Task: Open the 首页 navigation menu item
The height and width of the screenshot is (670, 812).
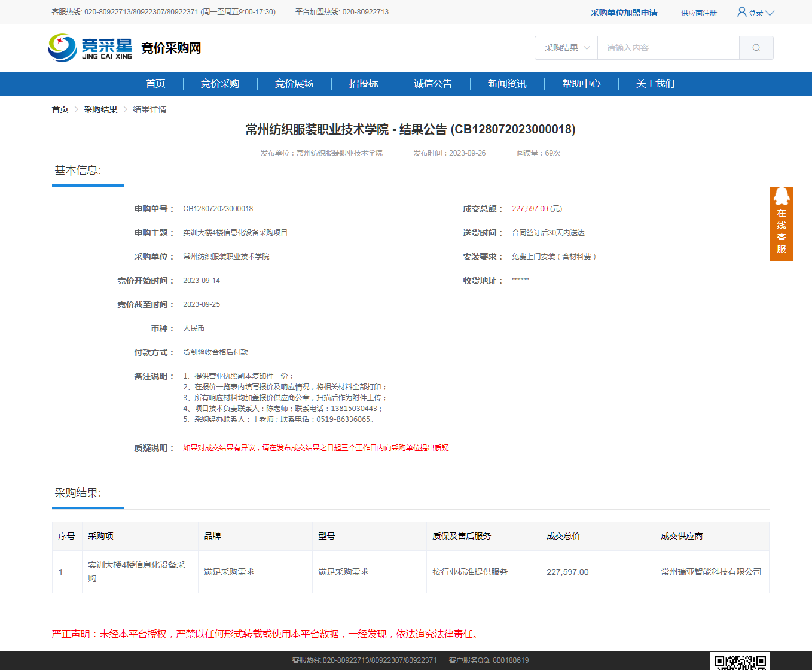Action: coord(155,84)
